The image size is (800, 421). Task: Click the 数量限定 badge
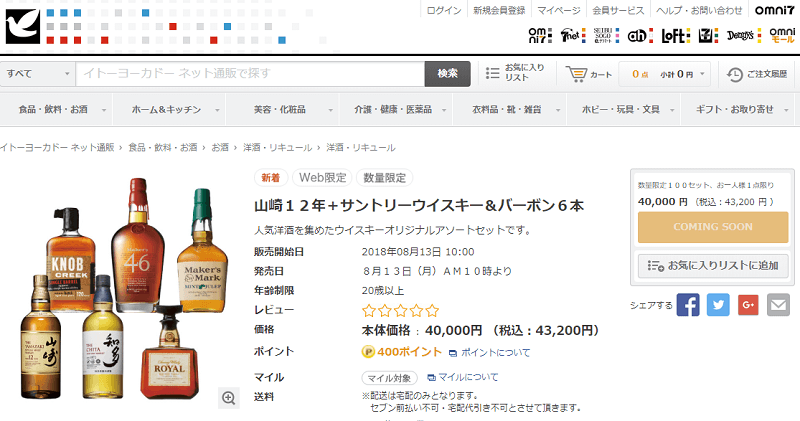click(384, 178)
